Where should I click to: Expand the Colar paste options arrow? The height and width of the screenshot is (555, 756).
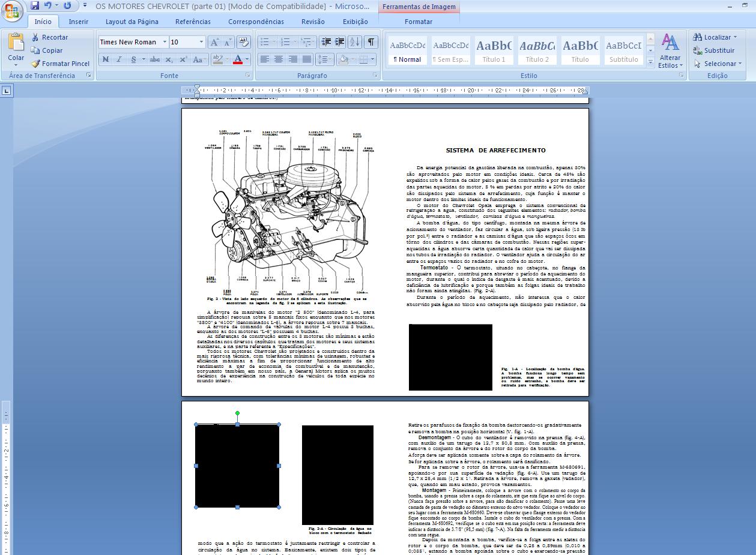[16, 64]
